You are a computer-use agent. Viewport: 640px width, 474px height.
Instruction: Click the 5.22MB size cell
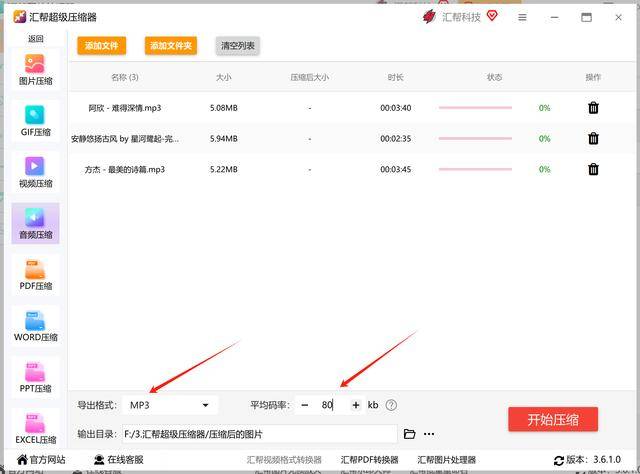click(x=224, y=169)
